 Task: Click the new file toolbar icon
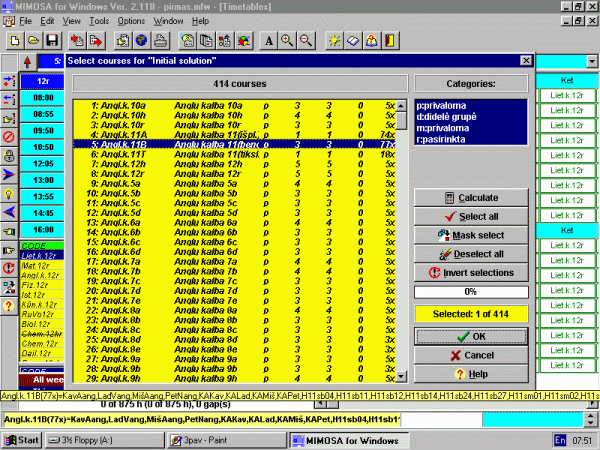coord(16,40)
